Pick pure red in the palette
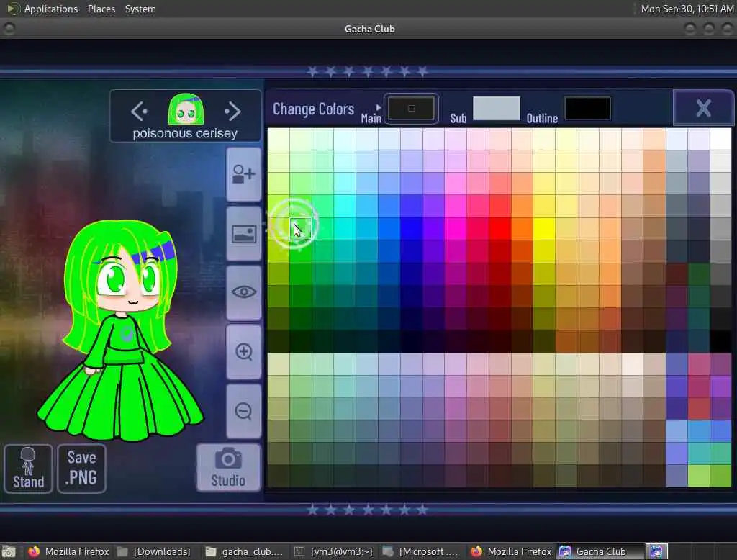The width and height of the screenshot is (737, 560). pos(499,228)
